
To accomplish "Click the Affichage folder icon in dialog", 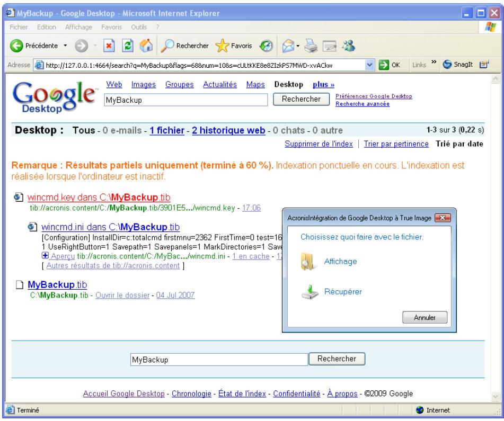I will tap(307, 262).
